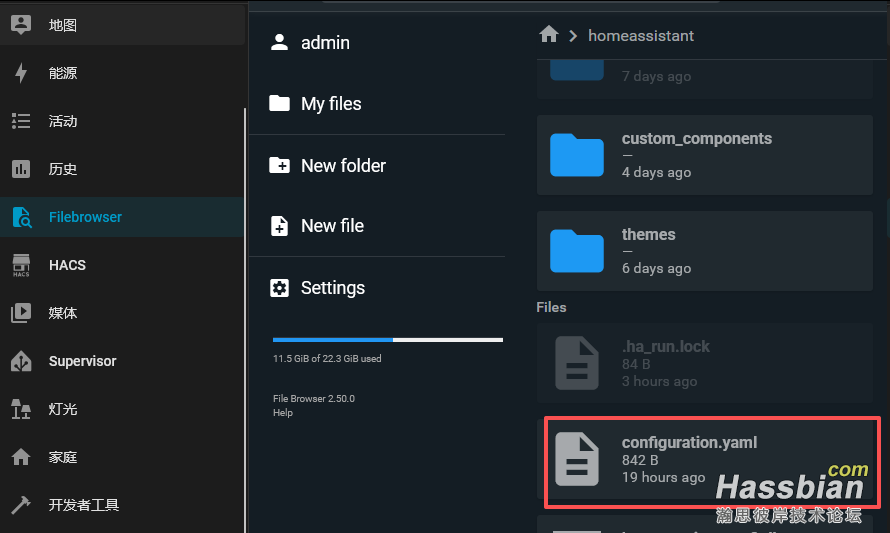Open the HACS sidebar icon
This screenshot has height=533, width=890.
coord(21,265)
